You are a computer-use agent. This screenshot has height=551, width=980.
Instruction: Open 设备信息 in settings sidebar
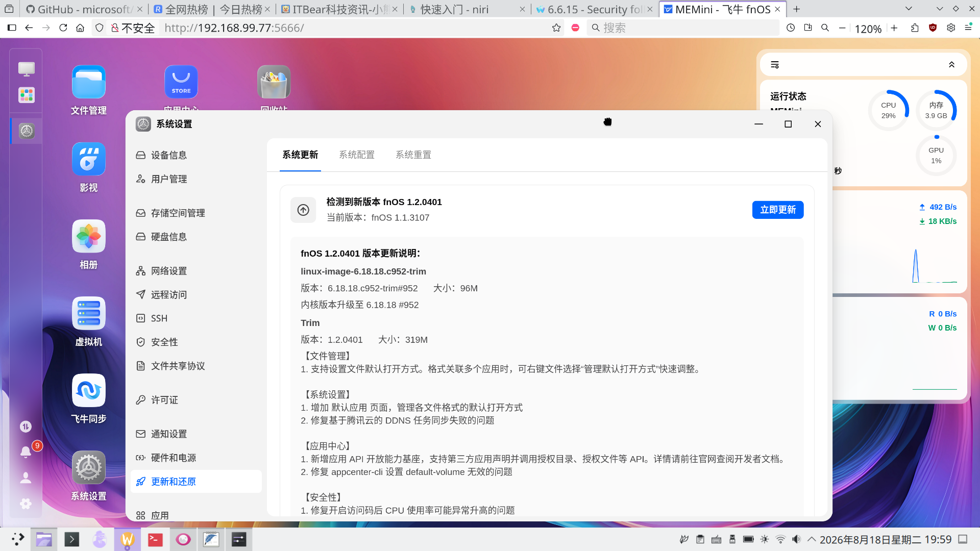coord(196,155)
